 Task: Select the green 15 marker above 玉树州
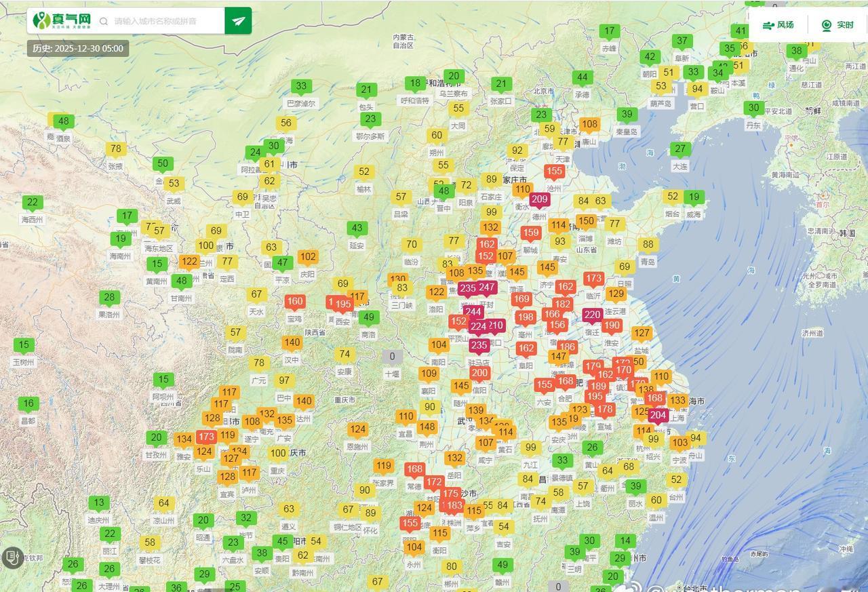(24, 345)
